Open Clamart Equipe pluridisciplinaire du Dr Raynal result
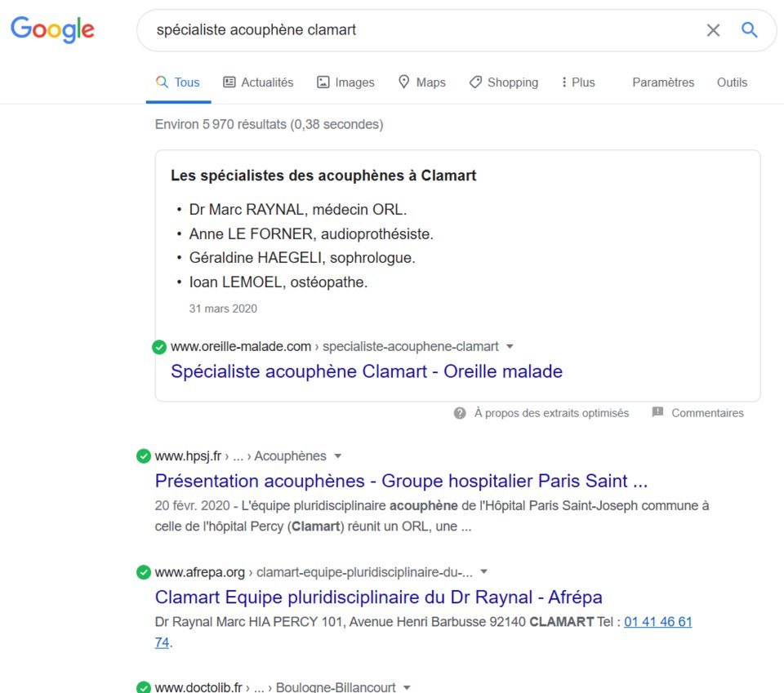This screenshot has width=784, height=693. click(378, 597)
